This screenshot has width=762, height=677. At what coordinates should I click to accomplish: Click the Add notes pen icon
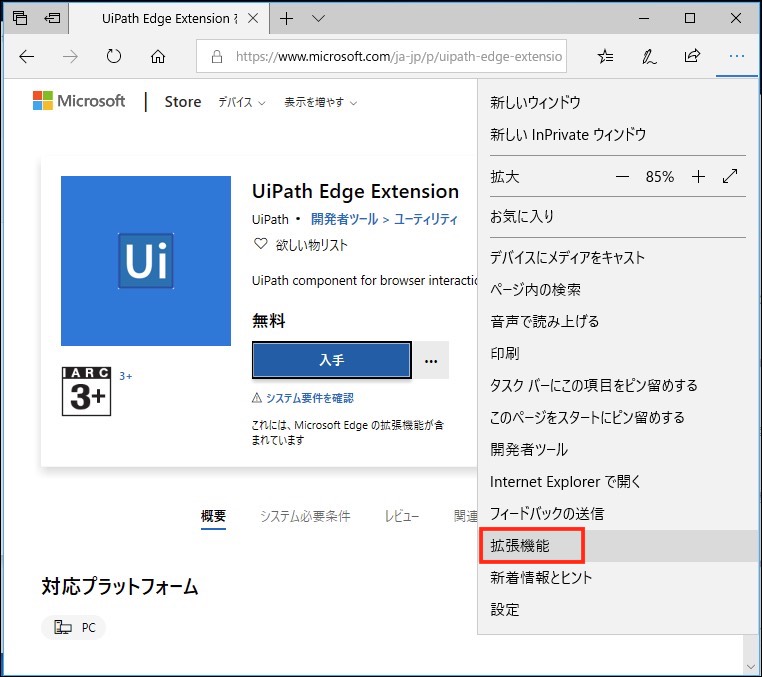[x=648, y=57]
